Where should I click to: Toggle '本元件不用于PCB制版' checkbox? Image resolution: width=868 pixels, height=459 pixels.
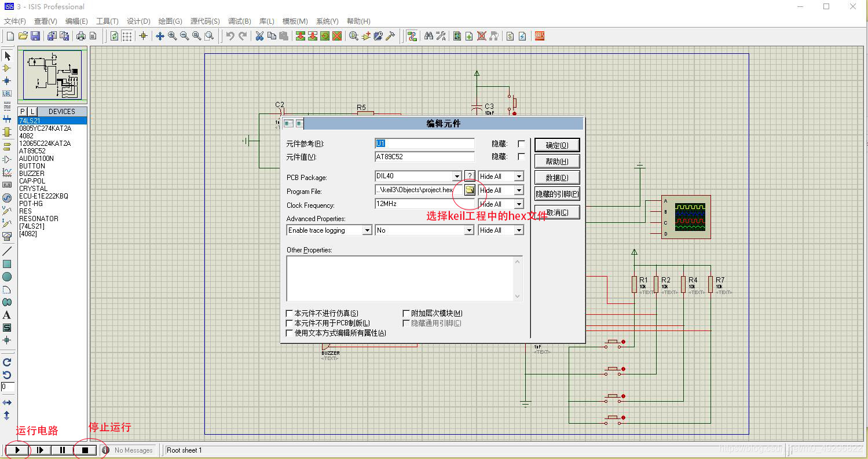pyautogui.click(x=290, y=323)
